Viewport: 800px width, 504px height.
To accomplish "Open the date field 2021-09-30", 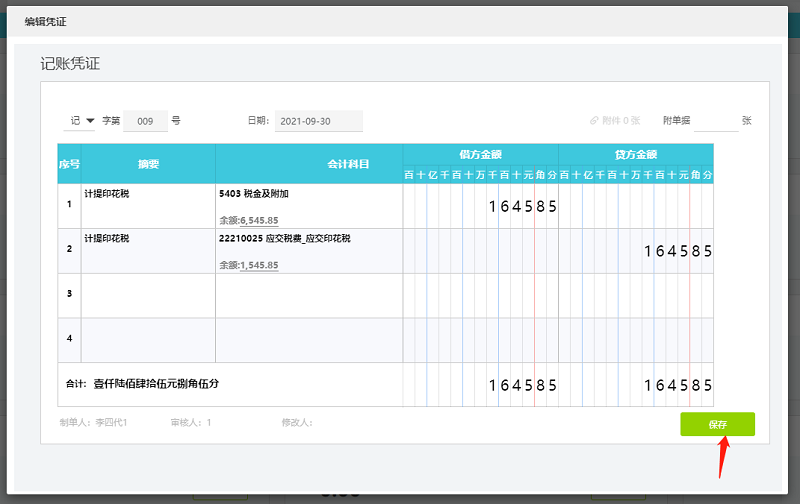I will click(x=318, y=121).
